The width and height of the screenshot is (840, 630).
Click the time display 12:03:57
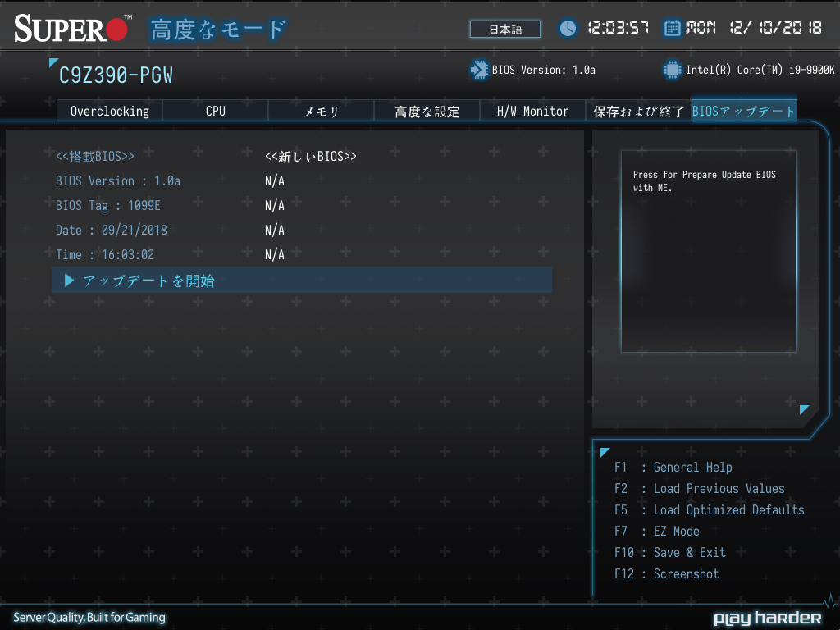coord(619,27)
